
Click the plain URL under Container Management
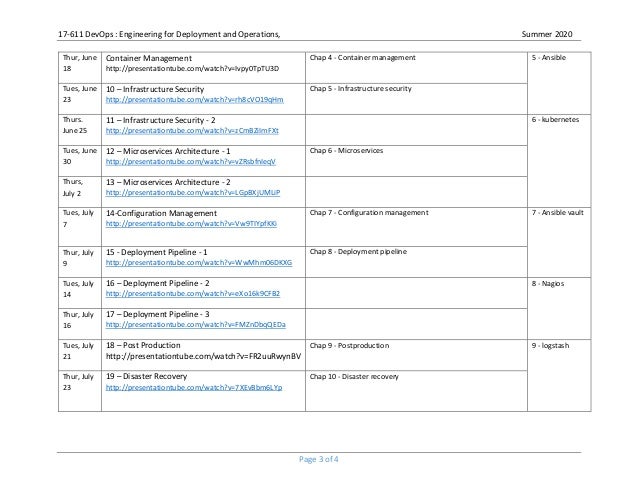click(192, 68)
